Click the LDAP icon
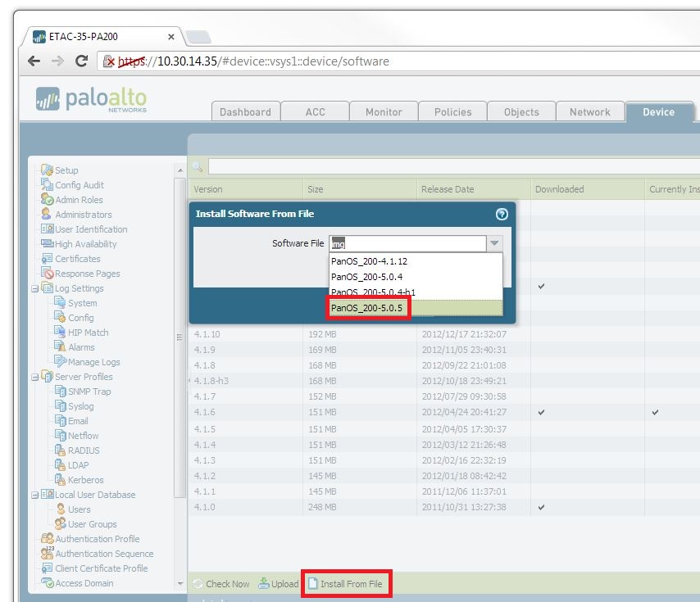The image size is (700, 602). click(x=61, y=464)
